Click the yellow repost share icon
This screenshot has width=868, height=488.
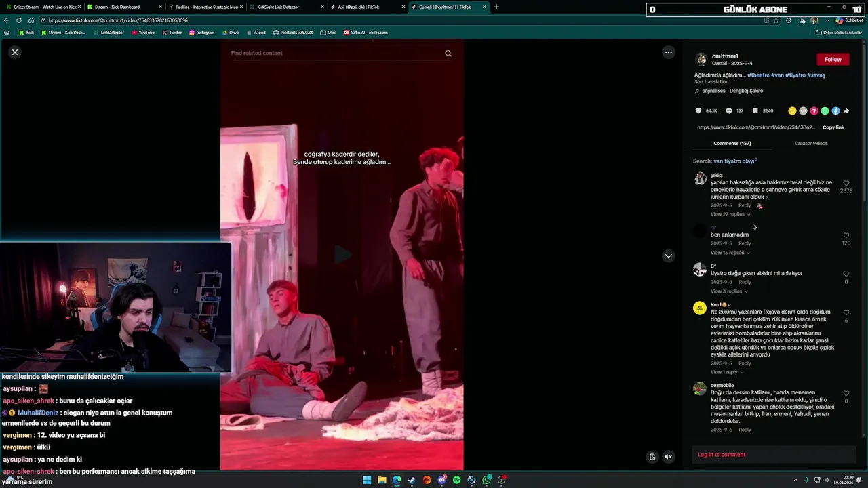tap(792, 110)
